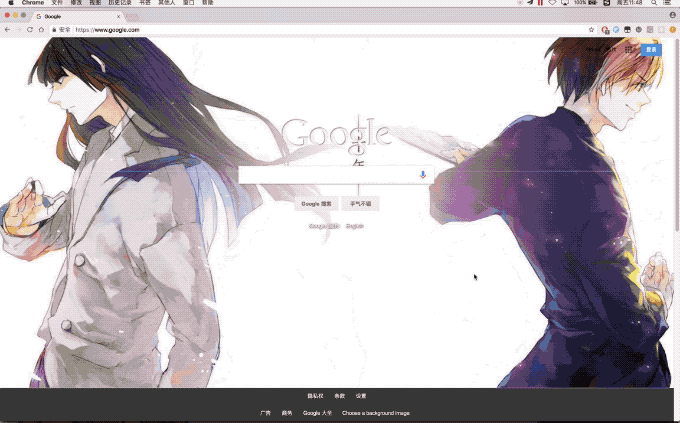Click the AirPlay display icon
This screenshot has width=680, height=423.
pyautogui.click(x=565, y=2)
